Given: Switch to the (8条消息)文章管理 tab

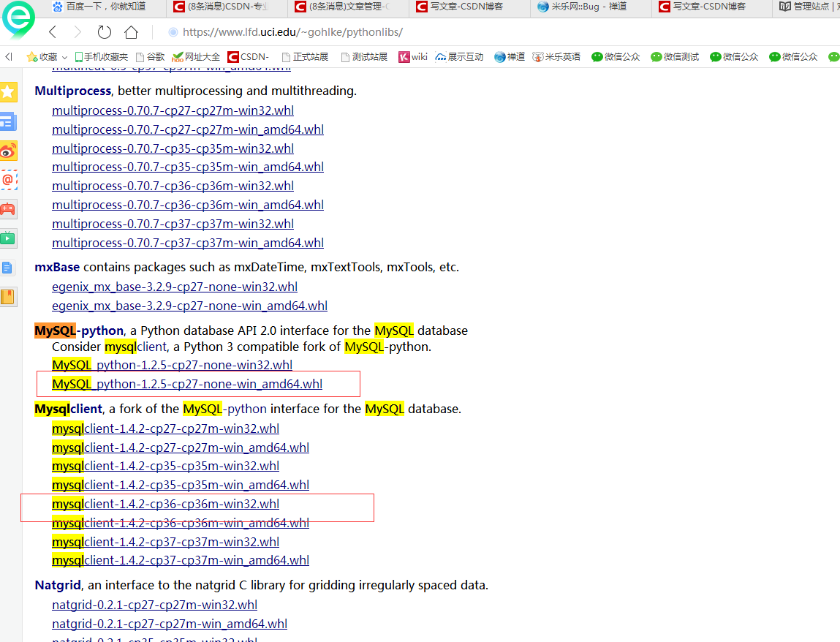Looking at the screenshot, I should click(348, 7).
